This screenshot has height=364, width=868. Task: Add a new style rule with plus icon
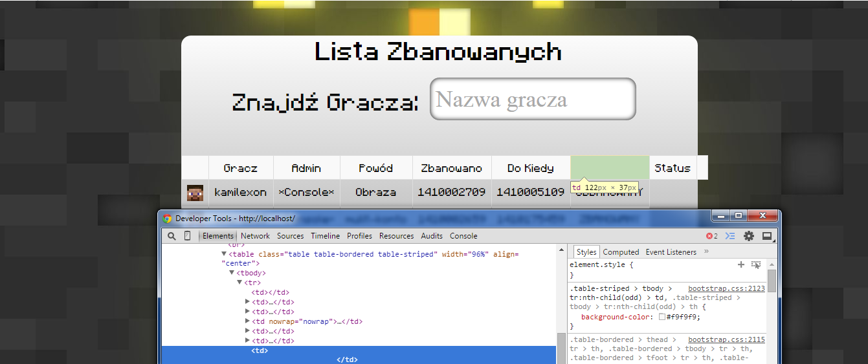coord(741,264)
